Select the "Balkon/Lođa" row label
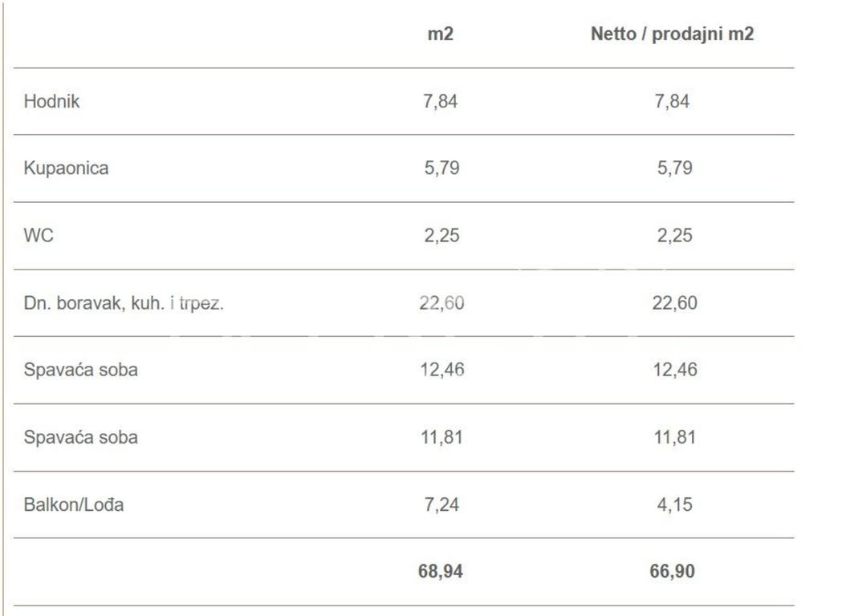Viewport: 850px width, 616px height. (x=74, y=505)
